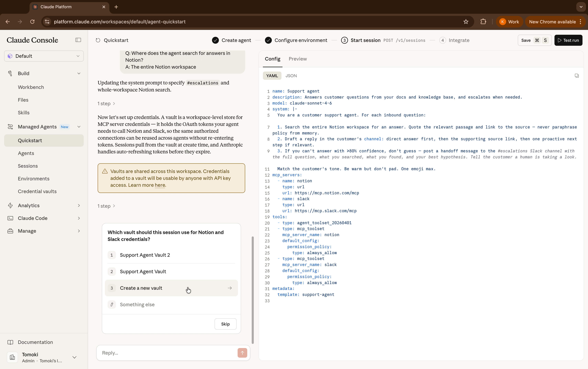Select YAML format toggle

[272, 76]
